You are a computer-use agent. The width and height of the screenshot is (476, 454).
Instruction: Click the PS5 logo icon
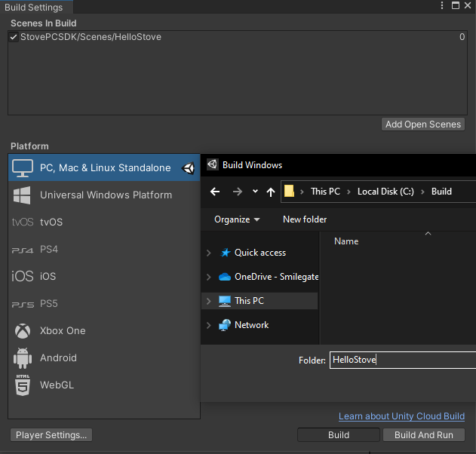tap(23, 305)
